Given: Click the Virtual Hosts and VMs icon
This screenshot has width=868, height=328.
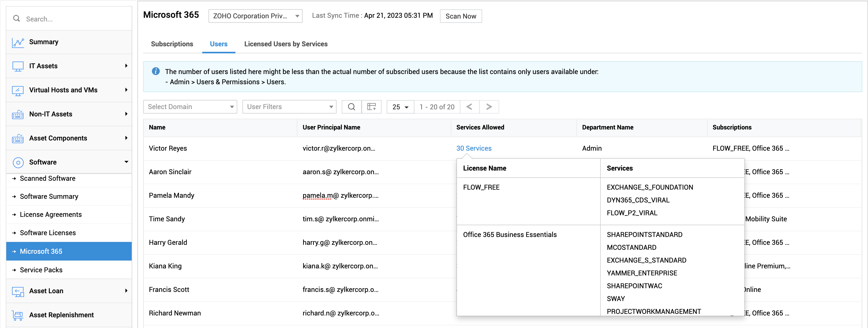Looking at the screenshot, I should pos(18,91).
